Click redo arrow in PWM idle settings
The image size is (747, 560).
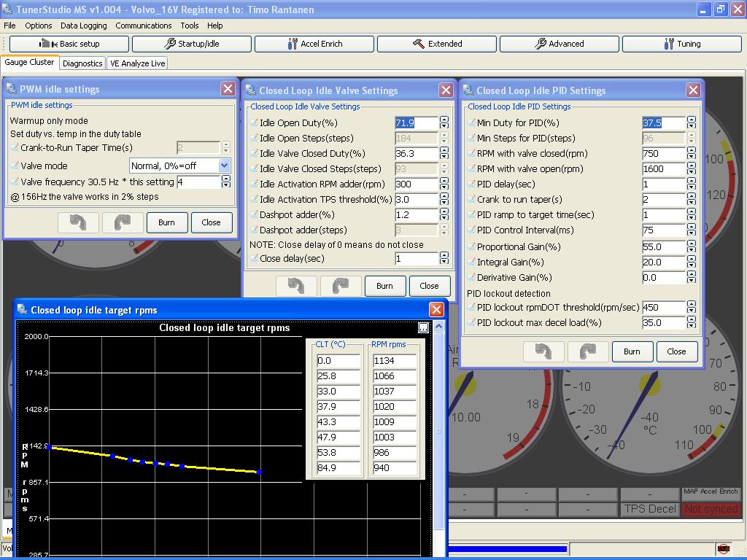(x=122, y=222)
